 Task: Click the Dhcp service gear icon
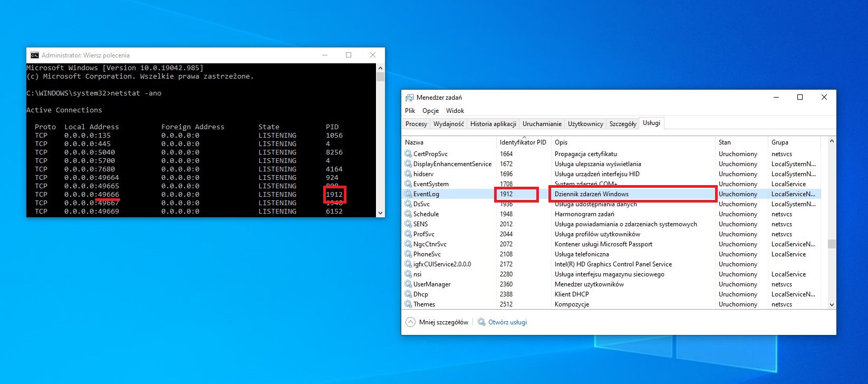pos(408,294)
